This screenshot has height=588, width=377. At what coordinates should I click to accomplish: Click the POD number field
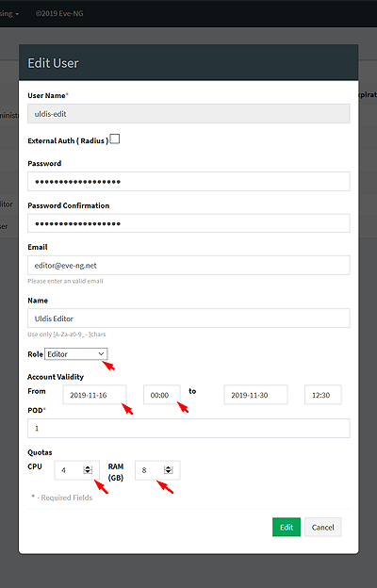pyautogui.click(x=188, y=428)
